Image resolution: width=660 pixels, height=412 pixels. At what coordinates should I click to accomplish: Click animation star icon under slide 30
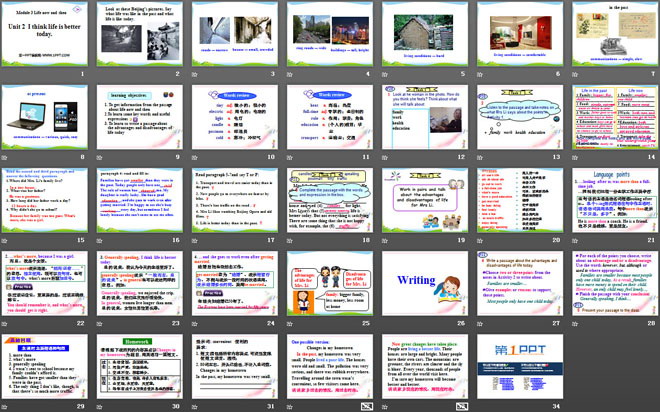[x=99, y=407]
